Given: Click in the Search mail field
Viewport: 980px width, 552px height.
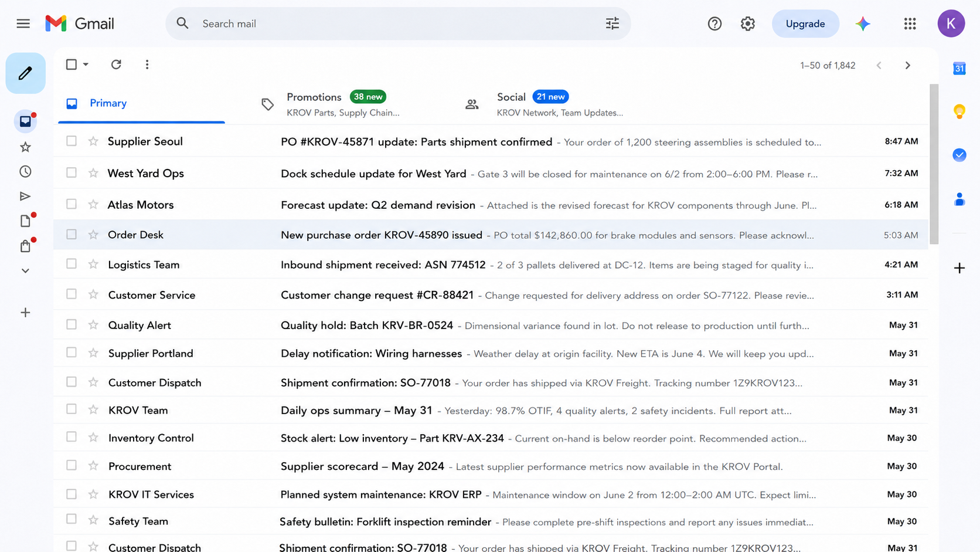Looking at the screenshot, I should pos(399,23).
